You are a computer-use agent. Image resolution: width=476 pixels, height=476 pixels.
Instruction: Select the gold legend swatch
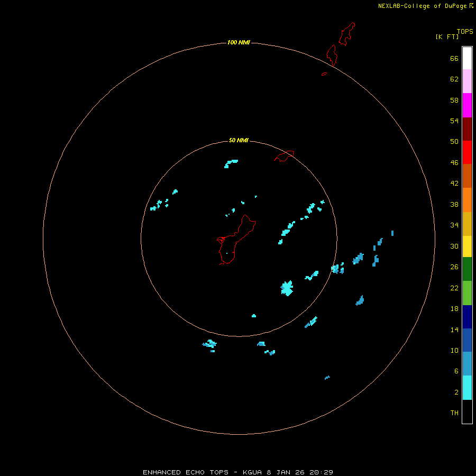467,223
